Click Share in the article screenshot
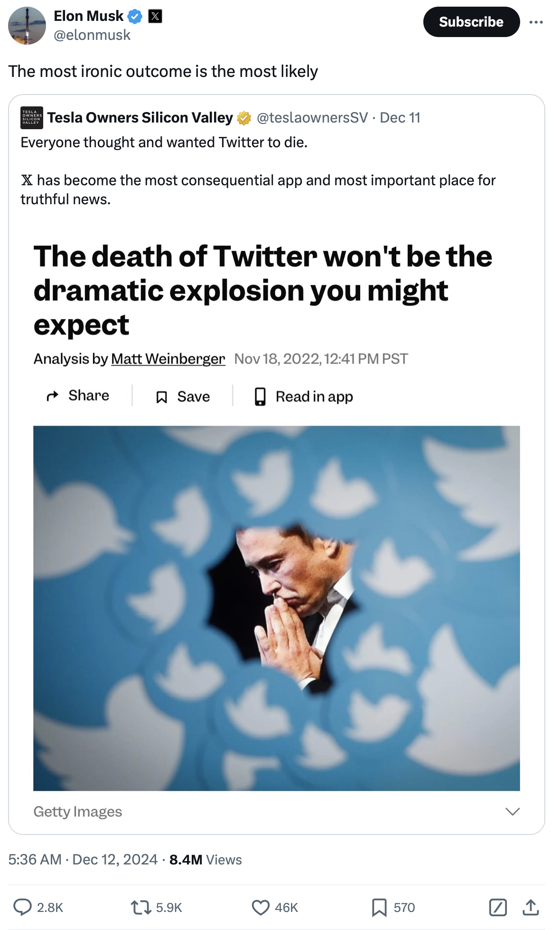This screenshot has width=560, height=930. click(78, 396)
